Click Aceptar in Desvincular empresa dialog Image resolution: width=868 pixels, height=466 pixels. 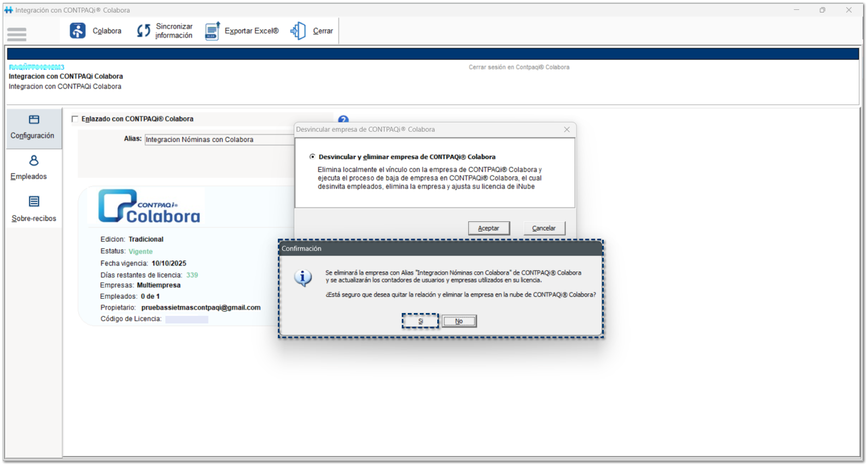coord(489,228)
